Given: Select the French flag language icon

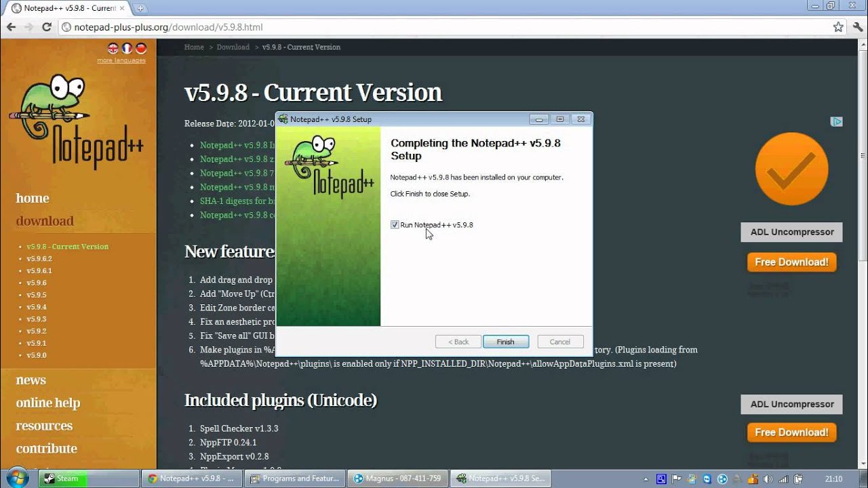Looking at the screenshot, I should click(x=127, y=48).
